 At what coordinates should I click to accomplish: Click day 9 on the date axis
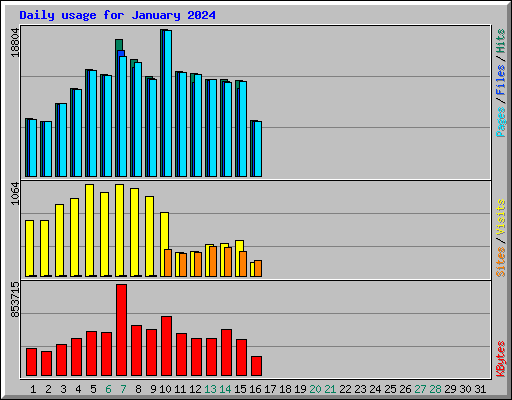coord(153,389)
